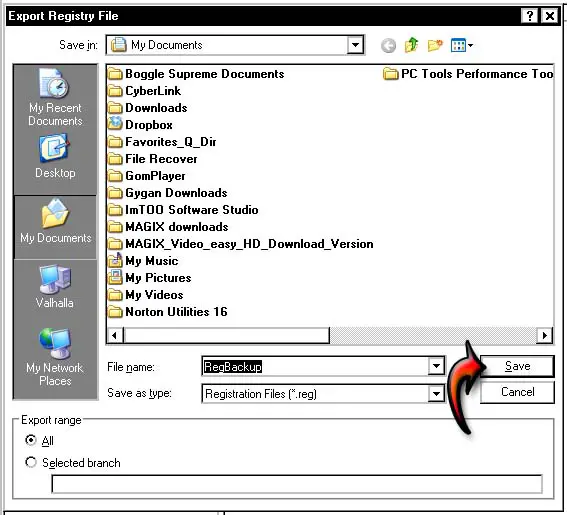Select the Norton Utilities 16 folder
Image resolution: width=567 pixels, height=515 pixels.
pyautogui.click(x=168, y=312)
